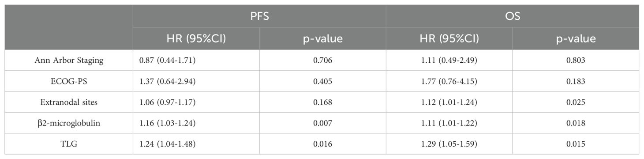The width and height of the screenshot is (644, 159).
Task: Select the Ann Arbor Staging row label
Action: tap(69, 61)
